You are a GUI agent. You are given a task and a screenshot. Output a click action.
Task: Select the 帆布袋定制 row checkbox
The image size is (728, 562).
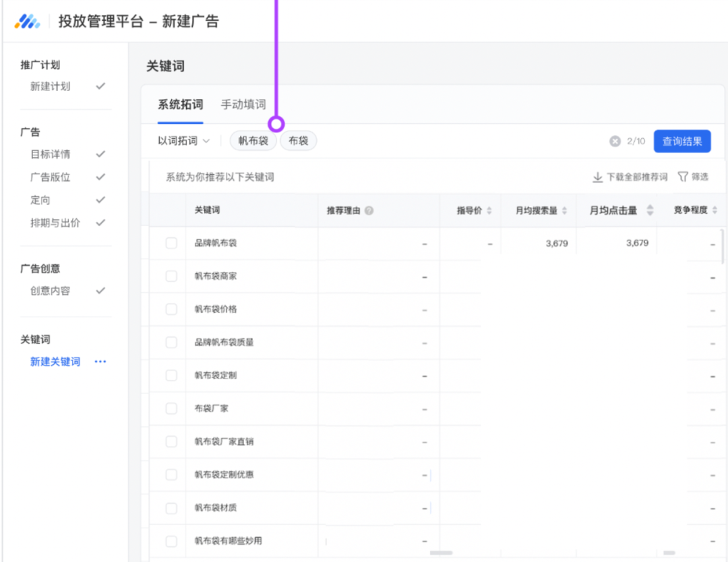171,375
